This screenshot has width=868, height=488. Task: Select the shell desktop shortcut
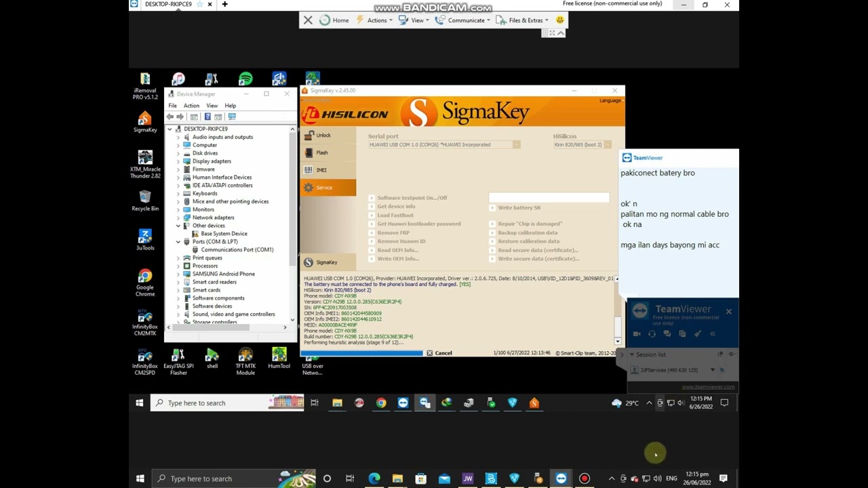(212, 359)
